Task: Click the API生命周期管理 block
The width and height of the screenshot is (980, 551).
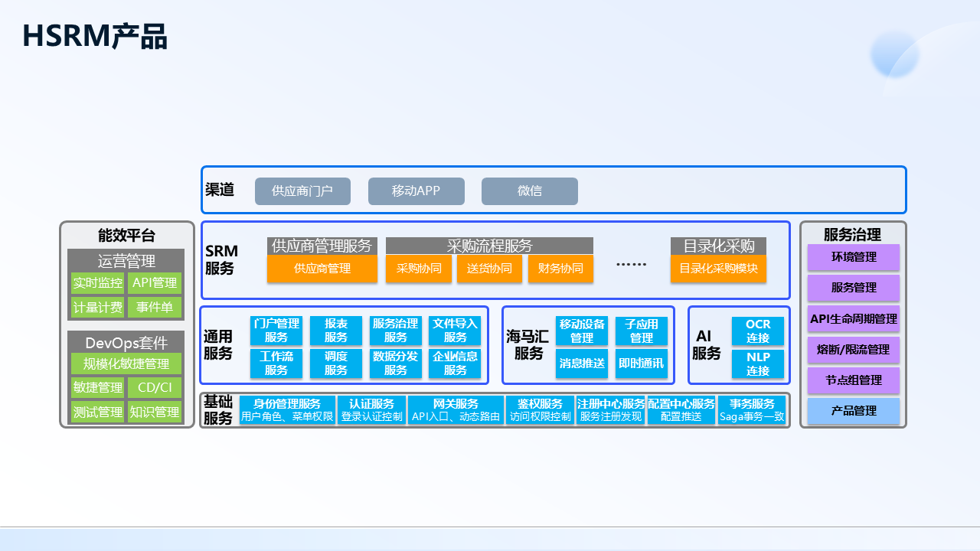Action: tap(854, 319)
